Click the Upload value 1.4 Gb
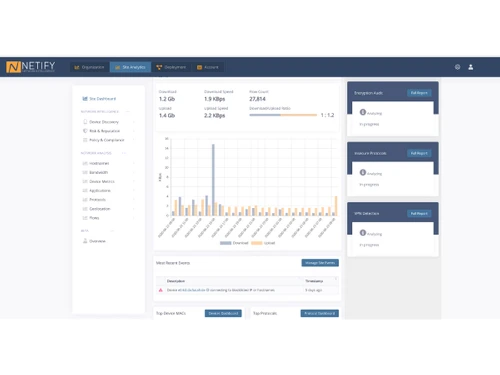Image resolution: width=500 pixels, height=375 pixels. (167, 115)
